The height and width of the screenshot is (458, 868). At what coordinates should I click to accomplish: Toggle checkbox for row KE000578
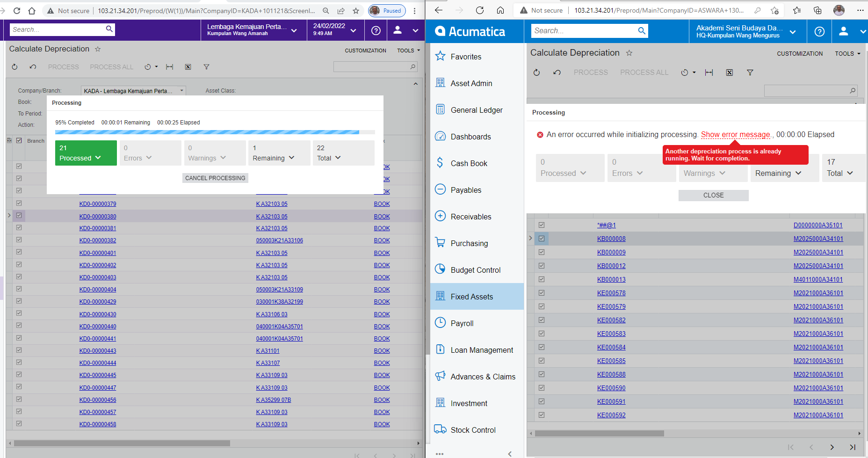[542, 293]
